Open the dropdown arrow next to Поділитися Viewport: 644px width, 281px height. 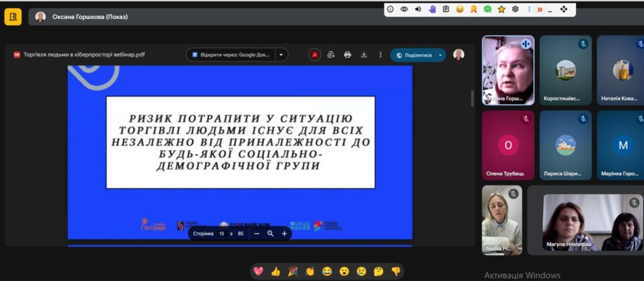coord(440,55)
